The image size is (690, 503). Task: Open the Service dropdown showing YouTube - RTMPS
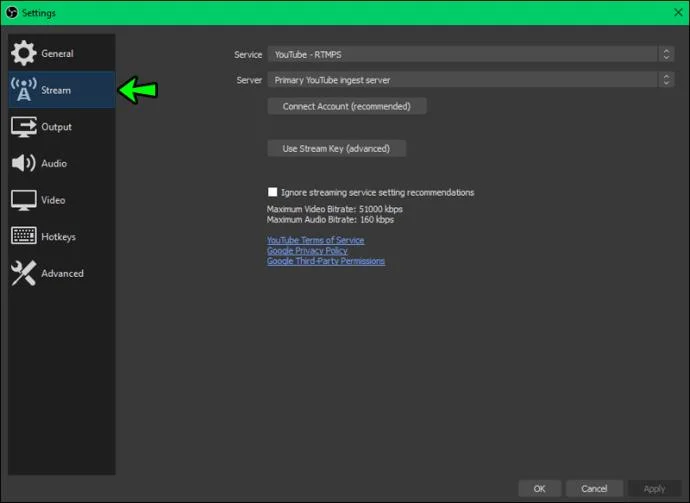pos(471,55)
